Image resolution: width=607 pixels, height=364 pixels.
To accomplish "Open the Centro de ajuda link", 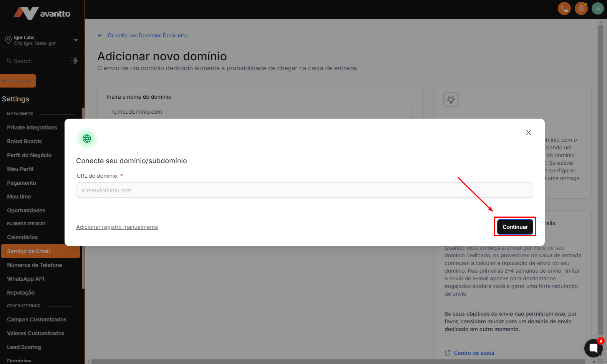I will [474, 353].
